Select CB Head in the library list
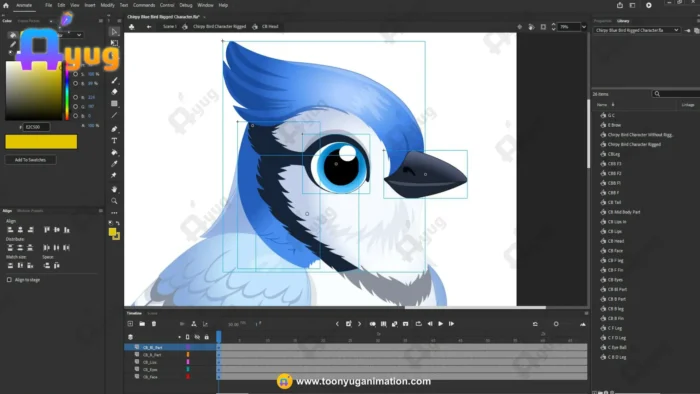 pyautogui.click(x=616, y=241)
